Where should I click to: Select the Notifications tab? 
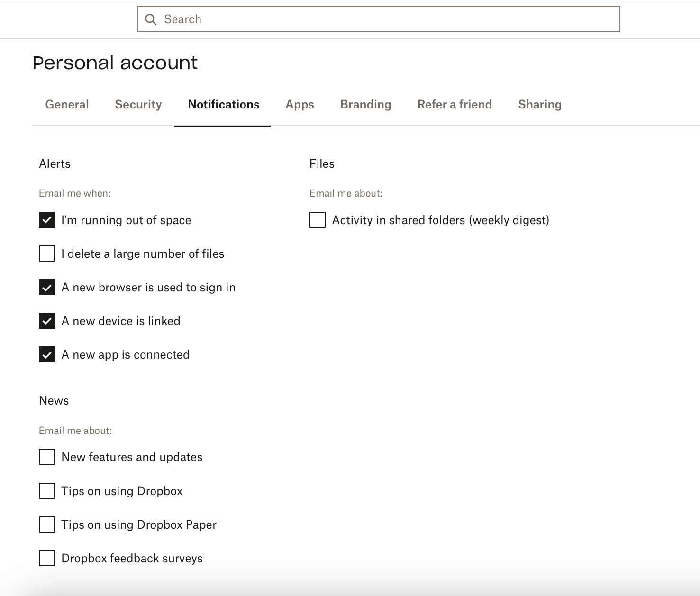point(223,104)
